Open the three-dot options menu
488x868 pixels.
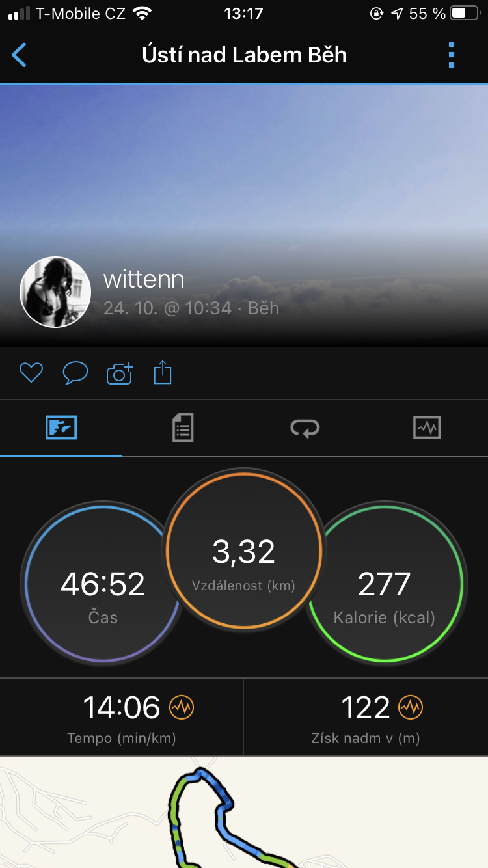452,55
